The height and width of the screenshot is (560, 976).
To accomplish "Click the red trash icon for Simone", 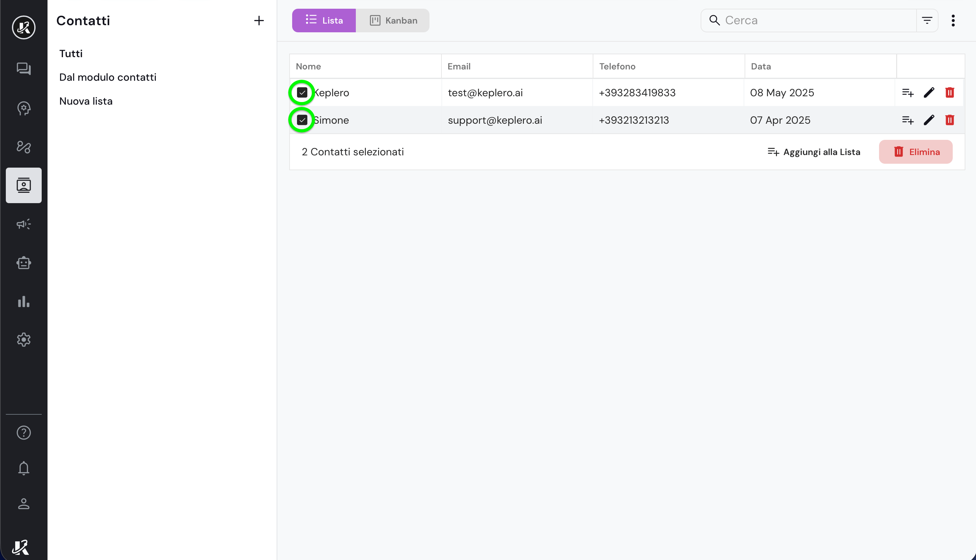I will tap(949, 120).
